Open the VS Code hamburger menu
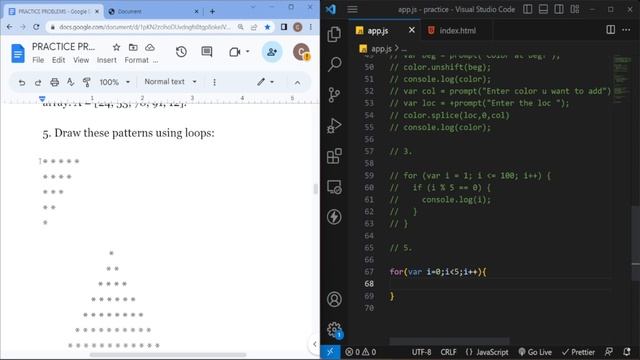The height and width of the screenshot is (360, 640). pos(352,9)
